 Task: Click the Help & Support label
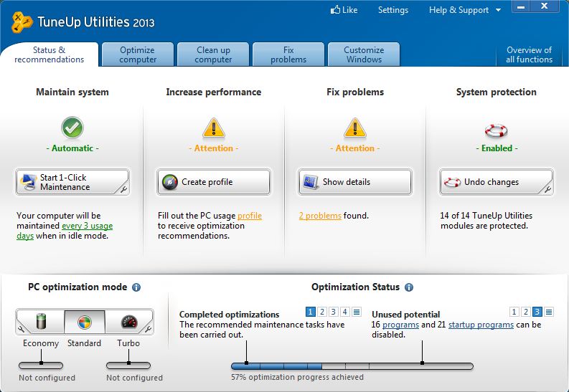(459, 10)
